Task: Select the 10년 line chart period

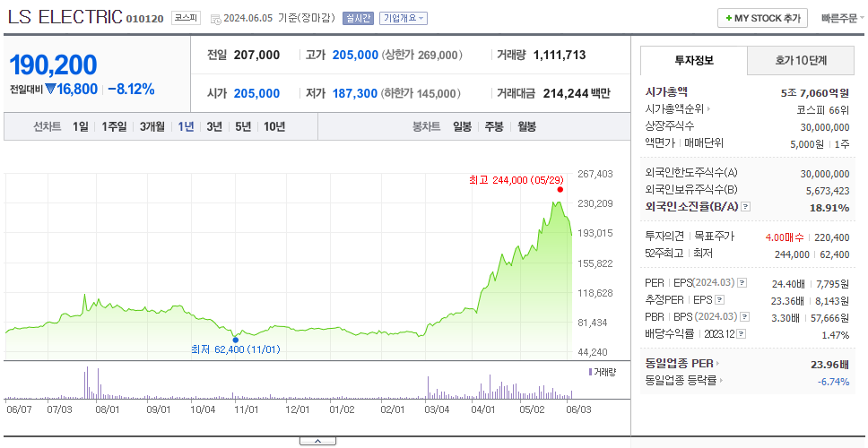Action: point(274,126)
